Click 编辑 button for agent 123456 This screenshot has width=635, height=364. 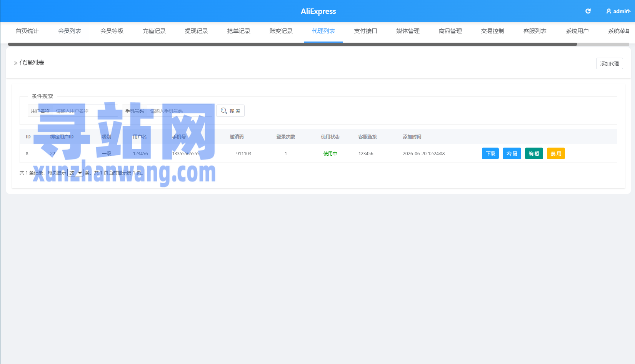pyautogui.click(x=534, y=153)
